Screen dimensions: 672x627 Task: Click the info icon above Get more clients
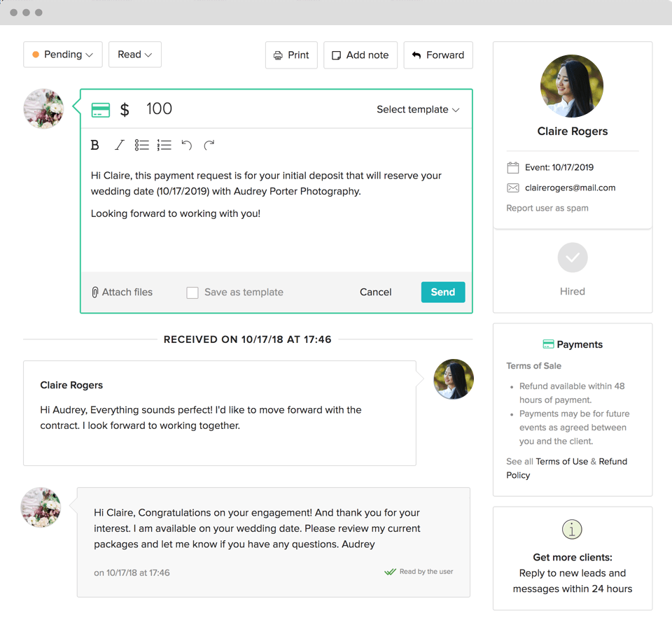point(572,530)
